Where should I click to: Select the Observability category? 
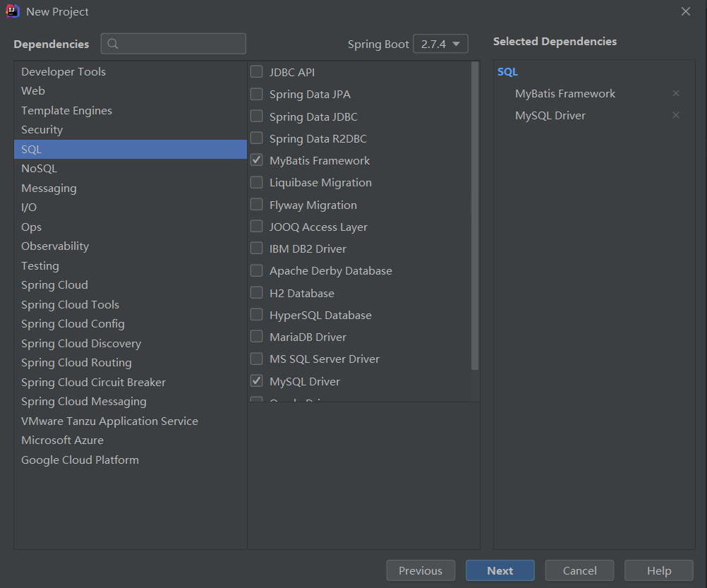131,246
